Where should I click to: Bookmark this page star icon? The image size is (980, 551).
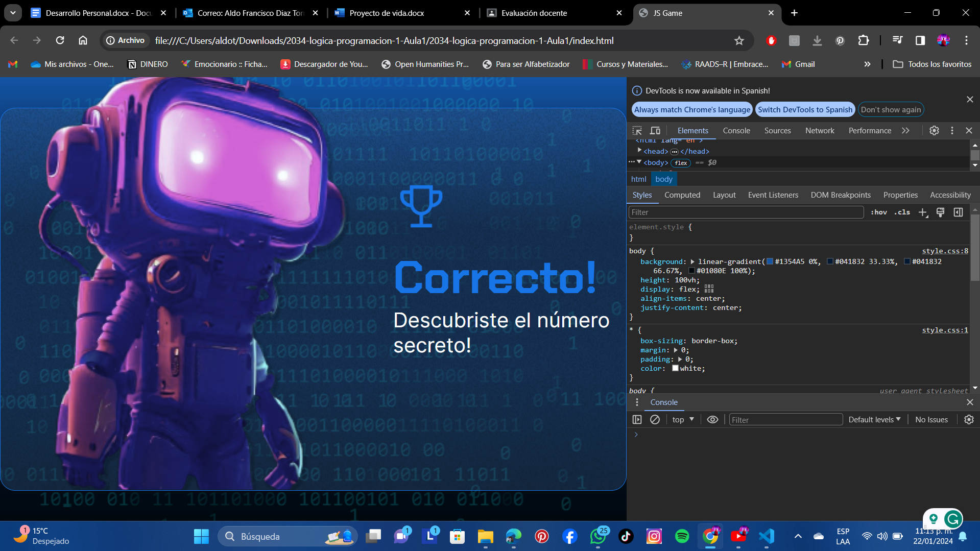pos(739,41)
